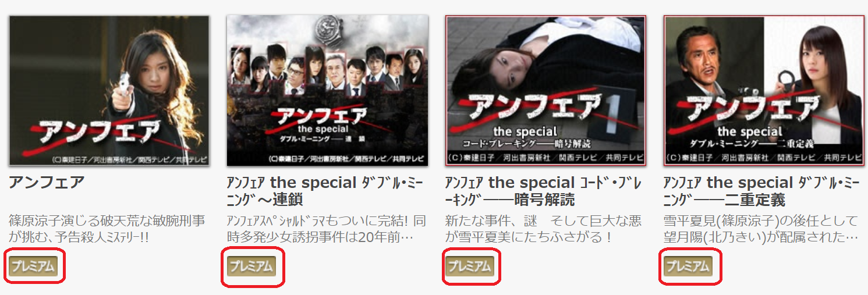Open the title link アンフェア
The height and width of the screenshot is (295, 868).
click(x=47, y=183)
